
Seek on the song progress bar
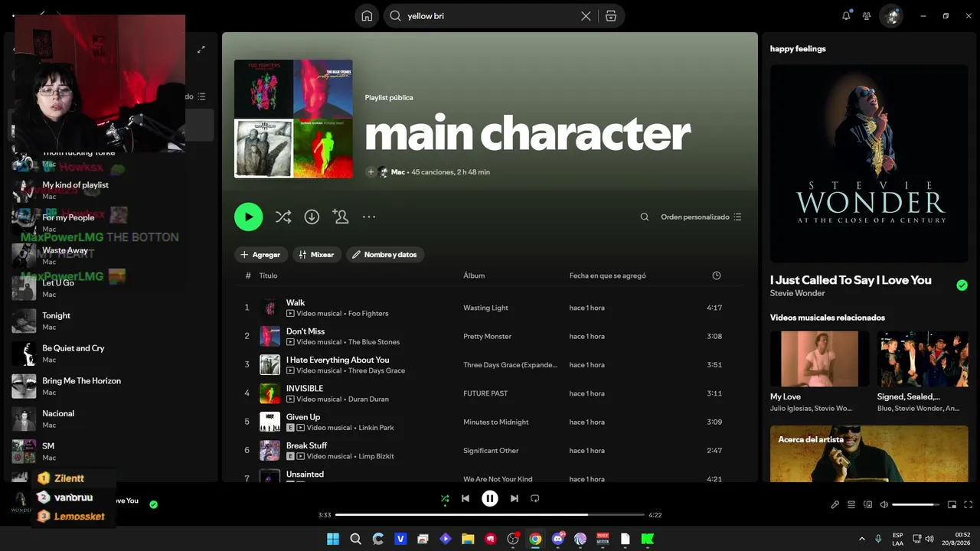490,515
